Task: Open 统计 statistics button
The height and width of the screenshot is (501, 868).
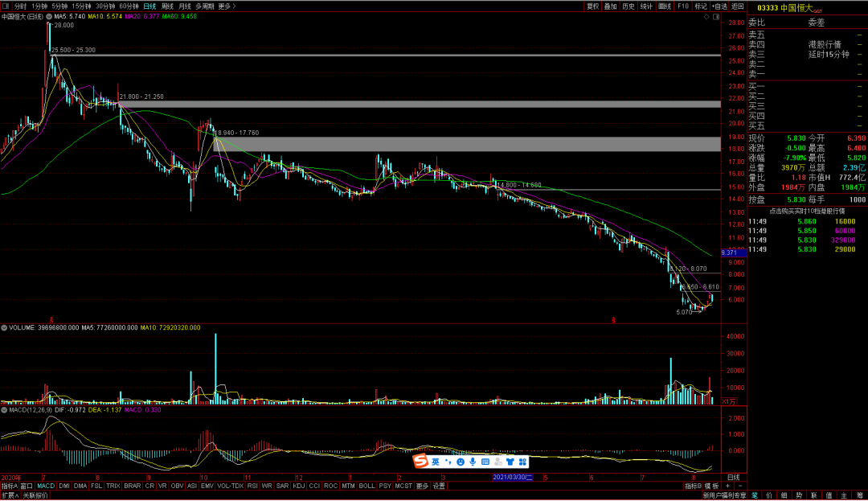Action: pos(646,6)
